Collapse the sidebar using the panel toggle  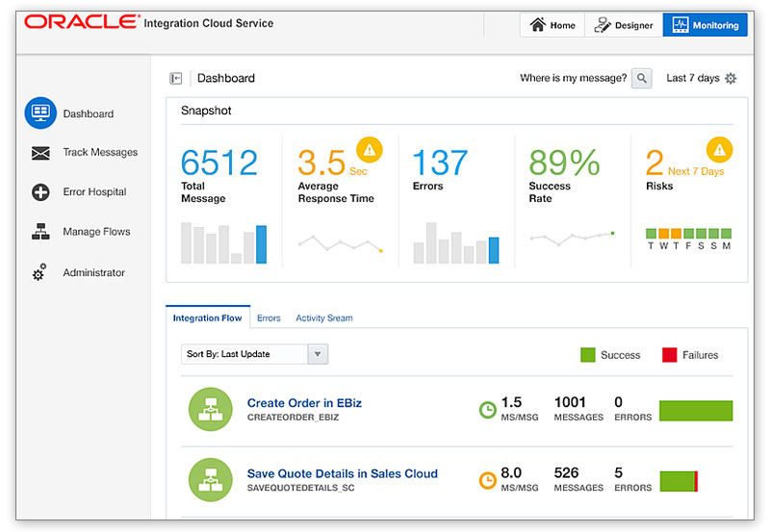[176, 79]
